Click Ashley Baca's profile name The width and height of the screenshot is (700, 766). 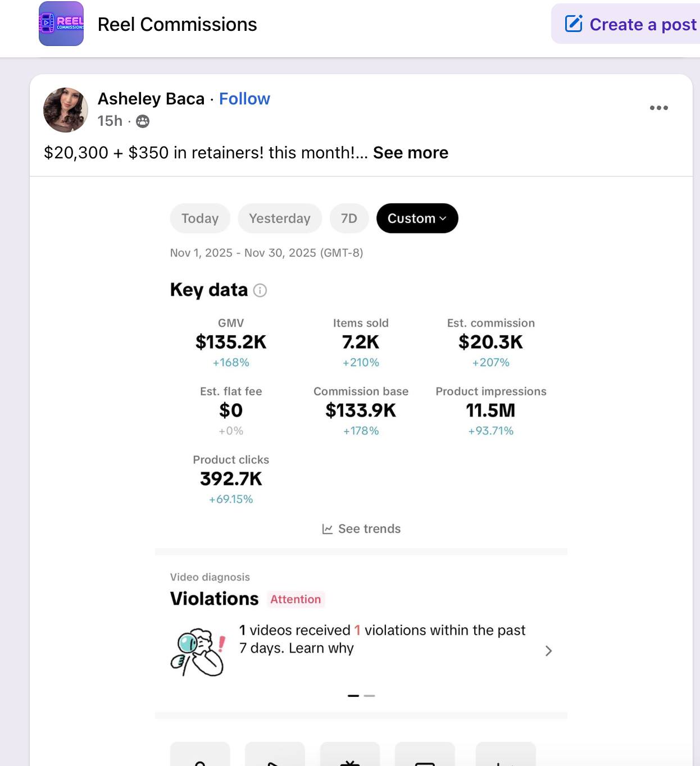coord(151,98)
